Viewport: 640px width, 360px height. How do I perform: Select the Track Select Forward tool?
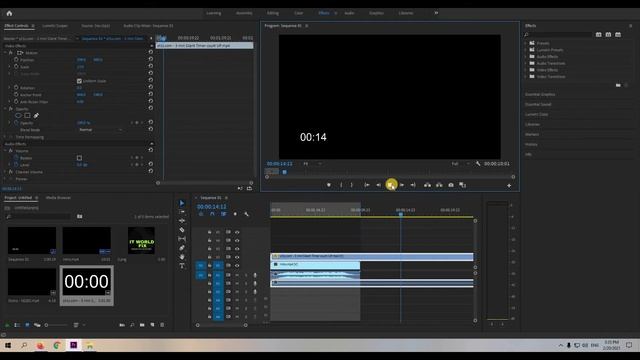[x=182, y=212]
